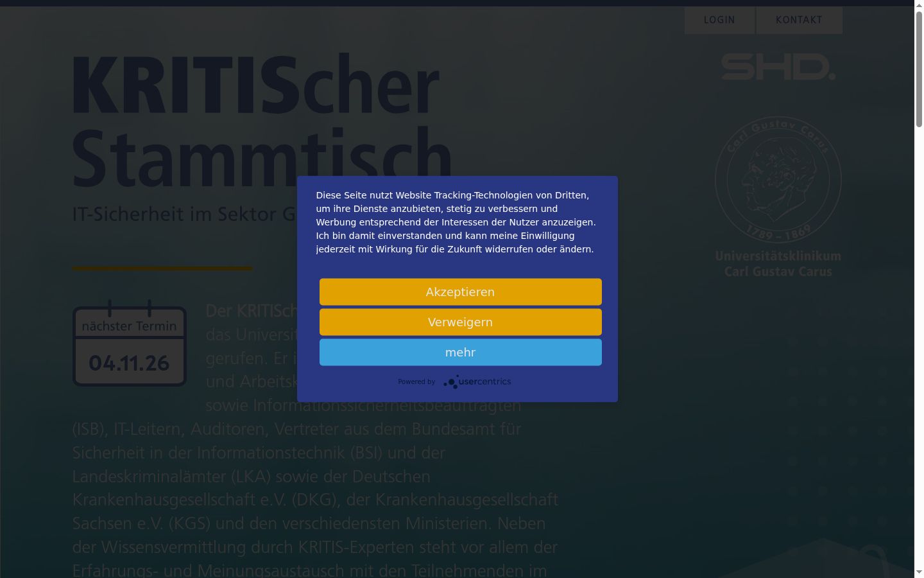Screen dimensions: 924x578
Task: Click the Carl Gustav Carus portrait seal
Action: (778, 179)
